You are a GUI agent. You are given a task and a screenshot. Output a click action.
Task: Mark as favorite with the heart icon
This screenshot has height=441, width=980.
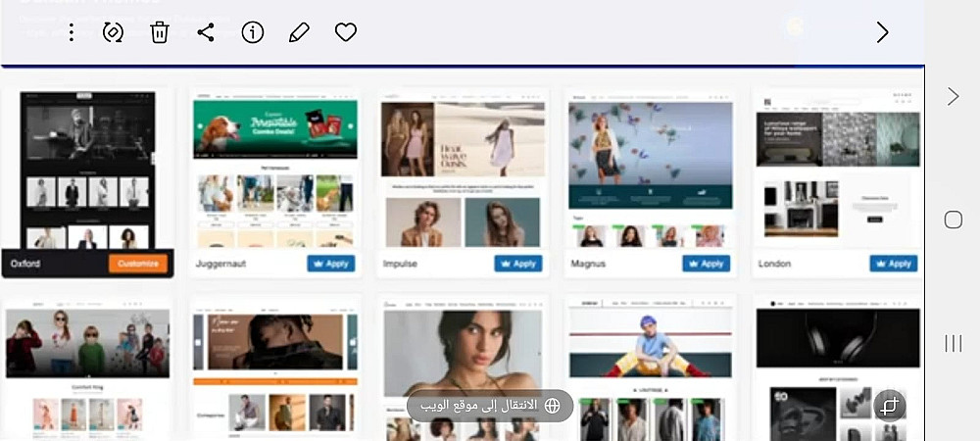346,32
